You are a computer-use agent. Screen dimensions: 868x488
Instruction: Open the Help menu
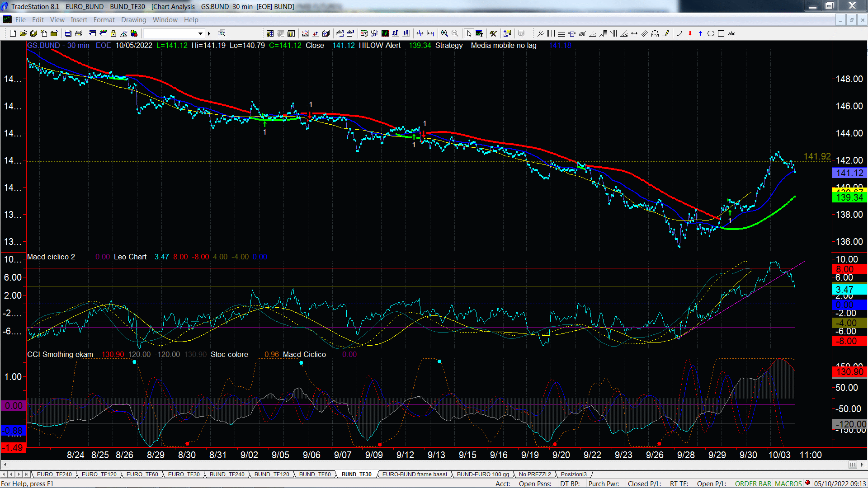191,20
